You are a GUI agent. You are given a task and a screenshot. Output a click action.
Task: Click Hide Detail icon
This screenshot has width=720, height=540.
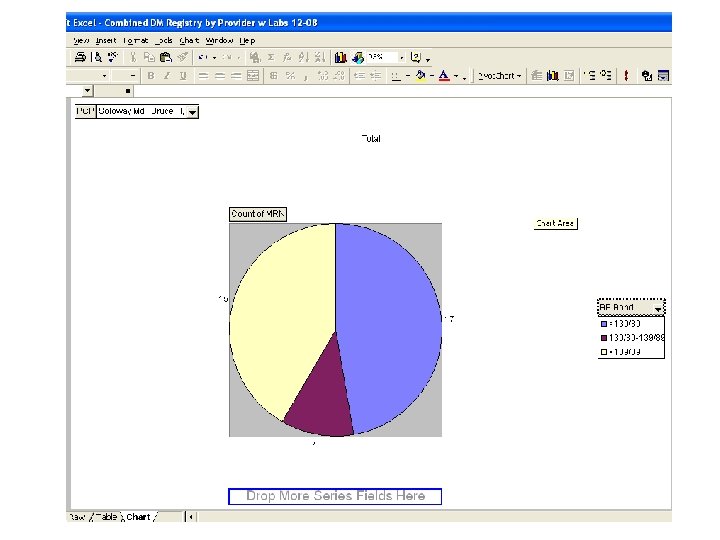[591, 76]
